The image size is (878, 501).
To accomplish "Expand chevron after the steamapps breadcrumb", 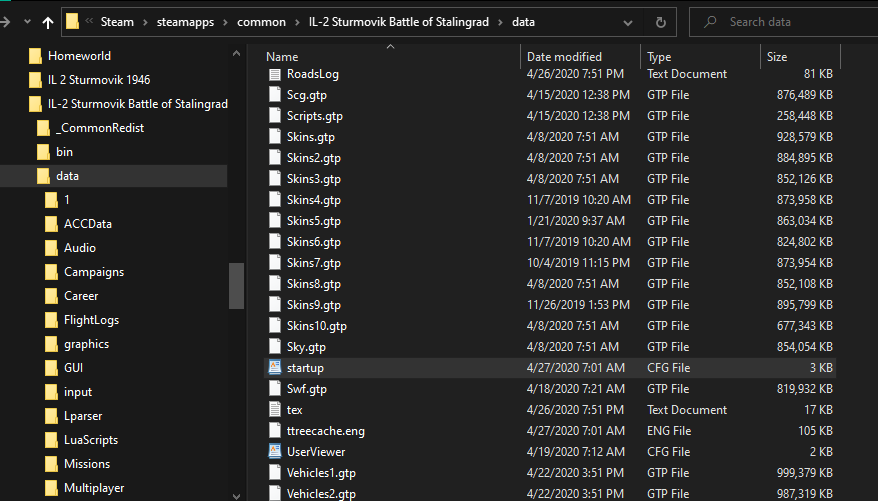I will pyautogui.click(x=226, y=22).
